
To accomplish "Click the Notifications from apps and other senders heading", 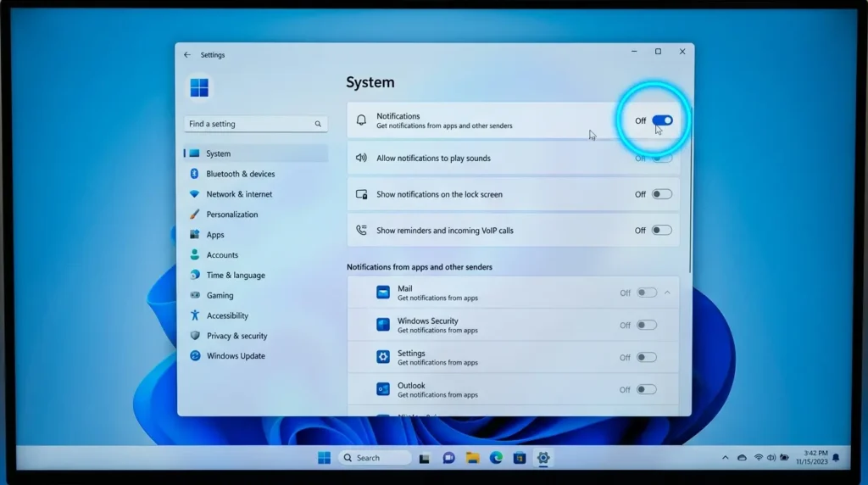I will click(x=420, y=267).
